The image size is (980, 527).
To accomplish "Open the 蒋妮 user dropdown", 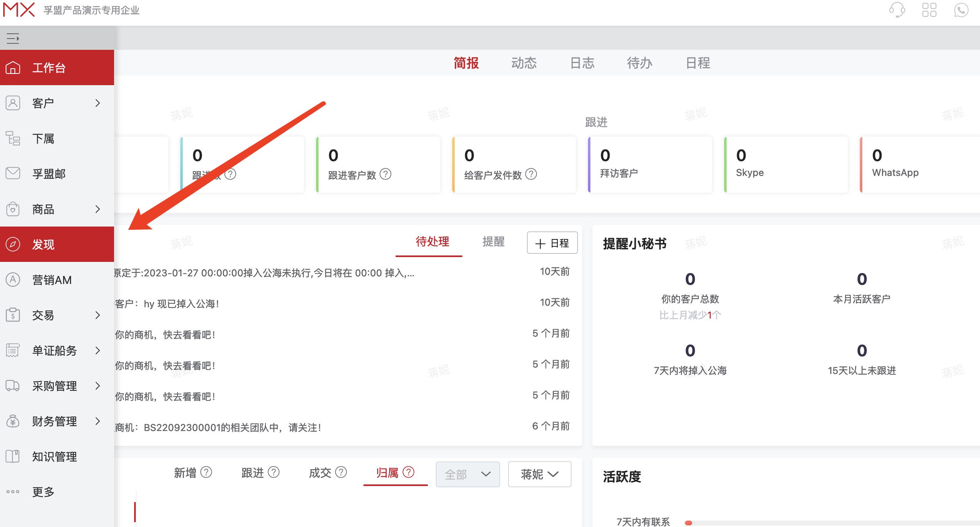I will (539, 474).
